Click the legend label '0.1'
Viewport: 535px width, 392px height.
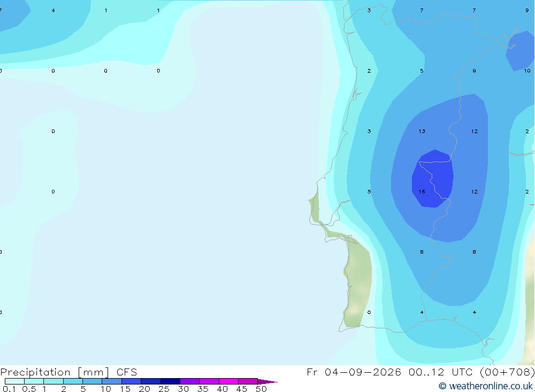pyautogui.click(x=9, y=389)
